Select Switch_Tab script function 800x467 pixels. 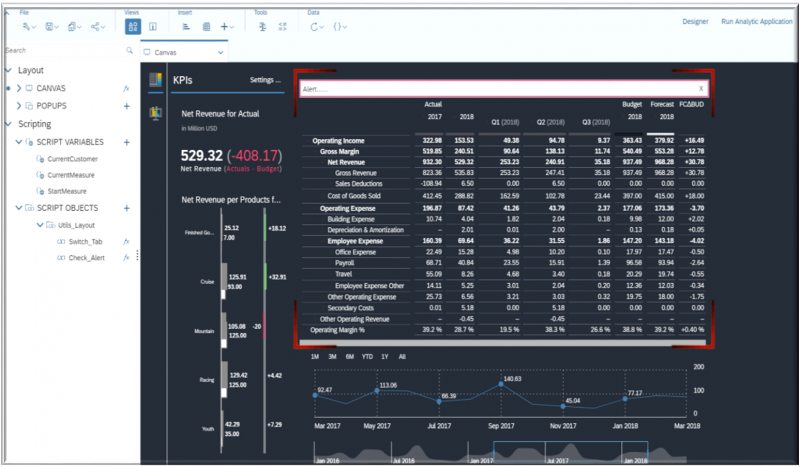click(85, 241)
